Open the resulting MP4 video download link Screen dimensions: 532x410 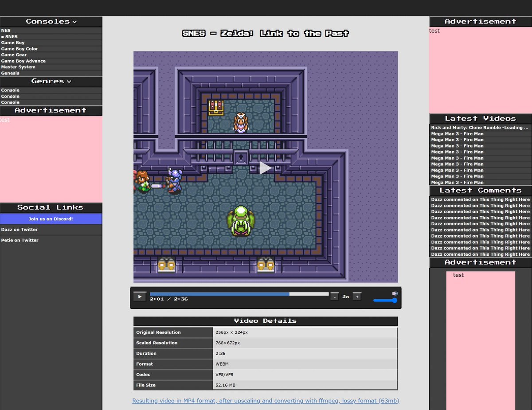265,400
